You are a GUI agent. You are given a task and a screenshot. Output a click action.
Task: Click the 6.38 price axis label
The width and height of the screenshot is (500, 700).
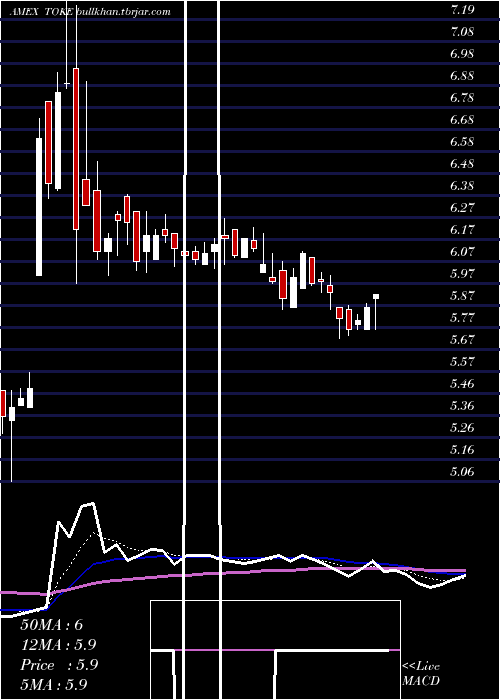(462, 186)
